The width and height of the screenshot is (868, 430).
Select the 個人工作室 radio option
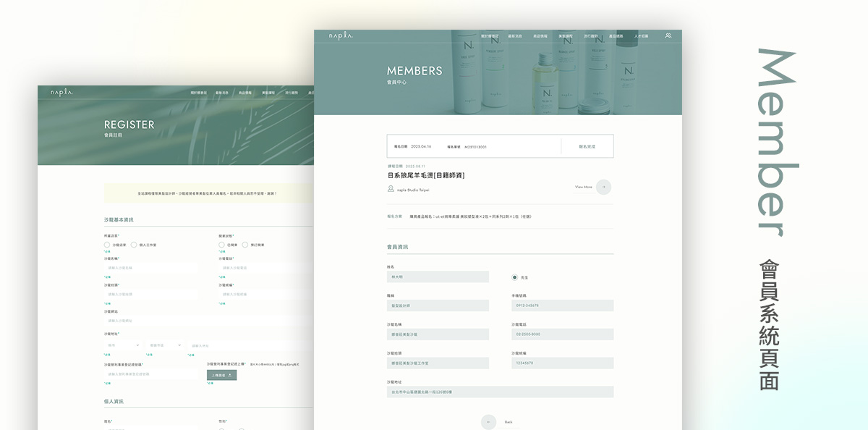click(134, 245)
